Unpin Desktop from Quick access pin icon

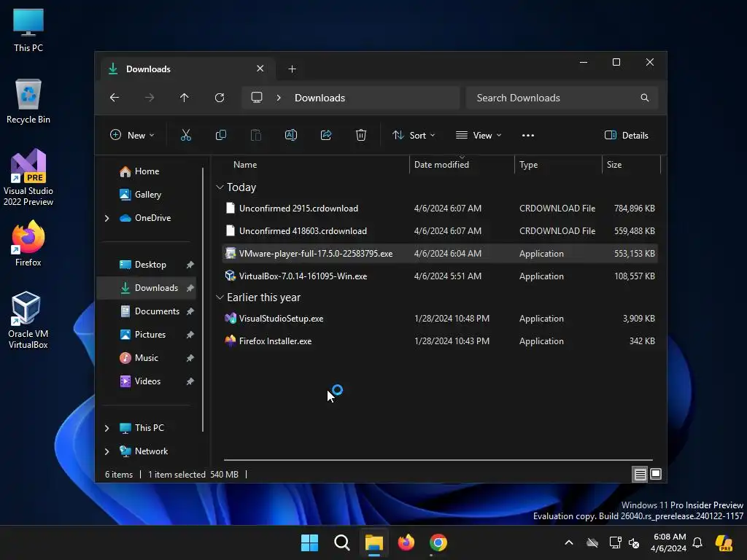190,265
